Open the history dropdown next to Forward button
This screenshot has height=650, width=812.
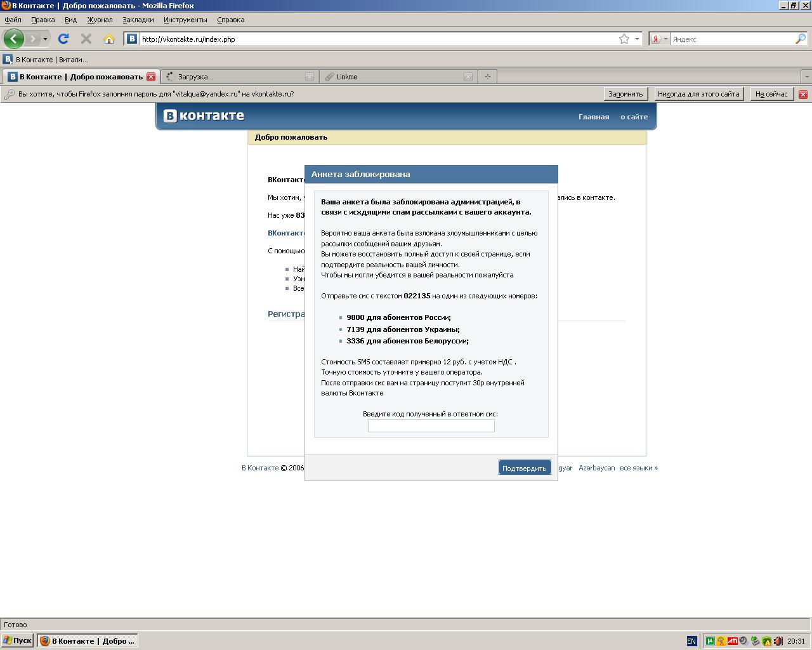[x=45, y=39]
